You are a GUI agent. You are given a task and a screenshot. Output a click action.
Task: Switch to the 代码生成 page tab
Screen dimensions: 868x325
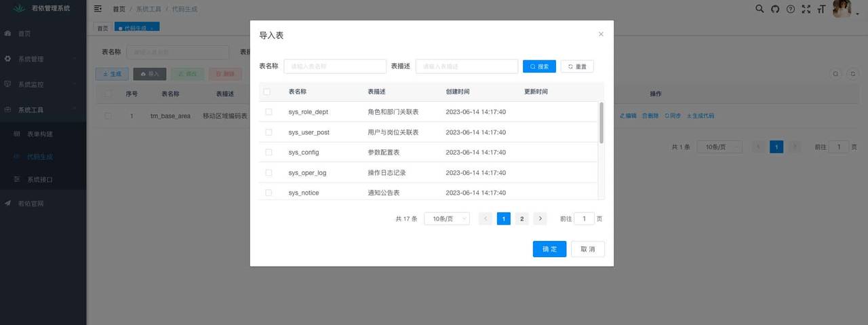(x=137, y=28)
